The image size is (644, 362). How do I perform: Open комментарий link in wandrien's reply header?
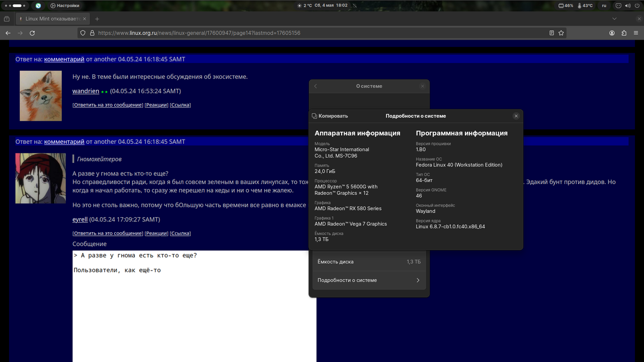click(x=64, y=59)
